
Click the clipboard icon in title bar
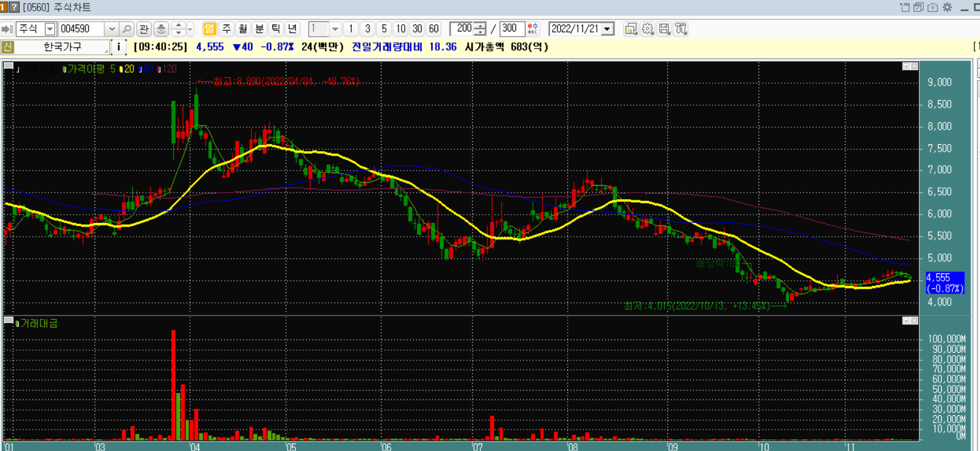[905, 8]
